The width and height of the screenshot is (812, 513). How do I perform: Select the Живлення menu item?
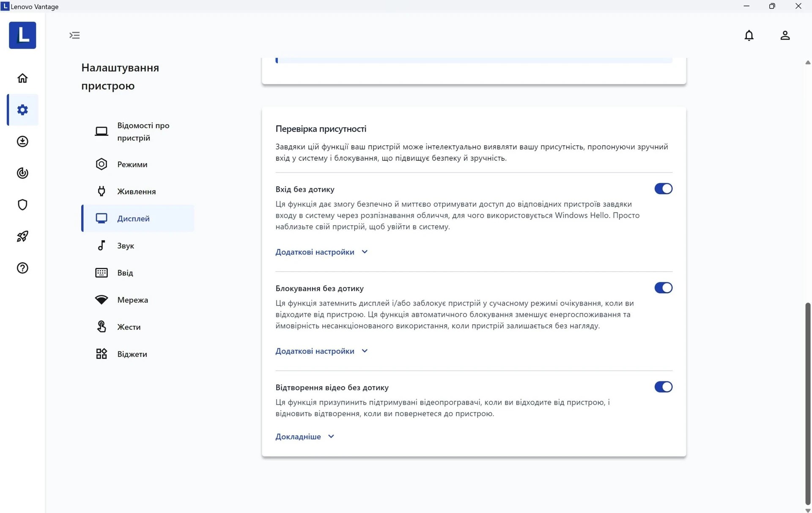(136, 192)
